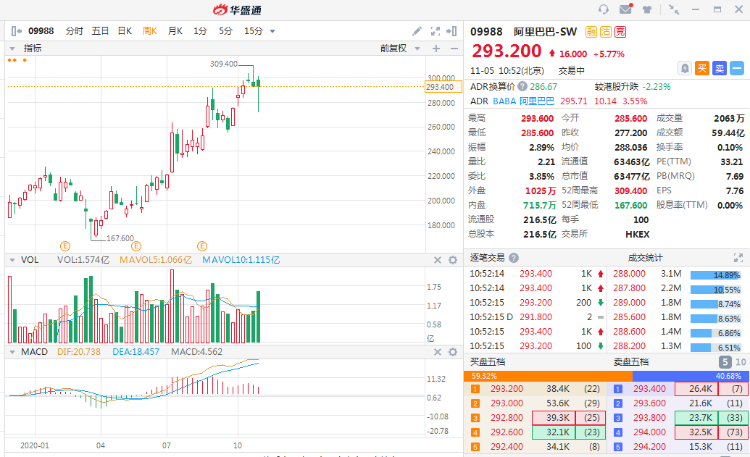Click blue 40.68% ask ratio bar
750x457 pixels.
690,376
